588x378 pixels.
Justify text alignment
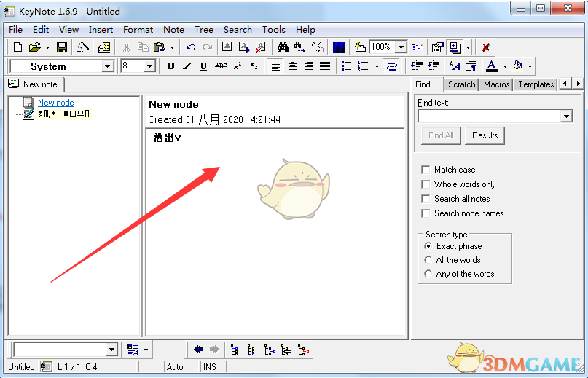325,66
